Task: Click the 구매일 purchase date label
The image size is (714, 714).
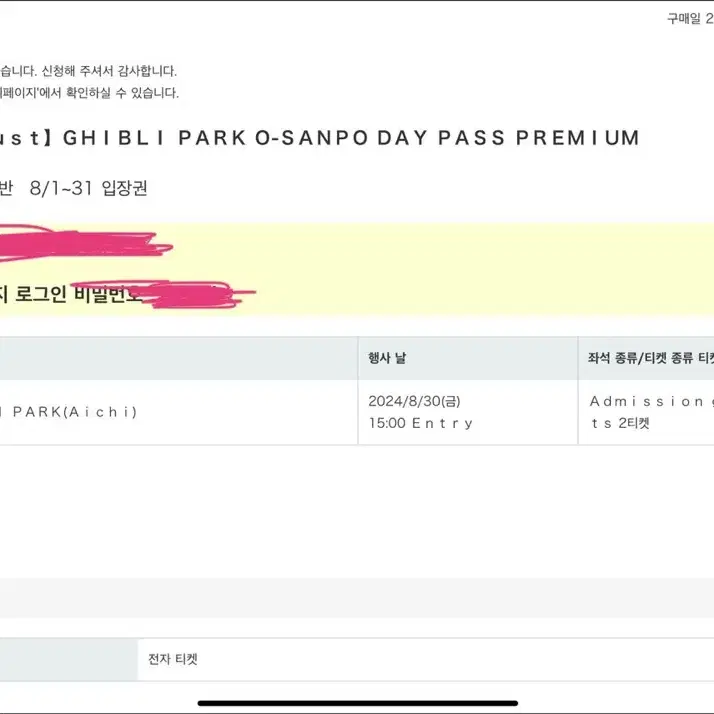Action: (684, 19)
